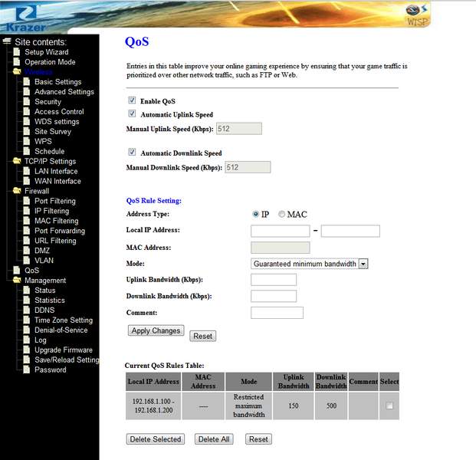Click the TCP/IP Settings folder icon
The height and width of the screenshot is (460, 476).
(17, 161)
